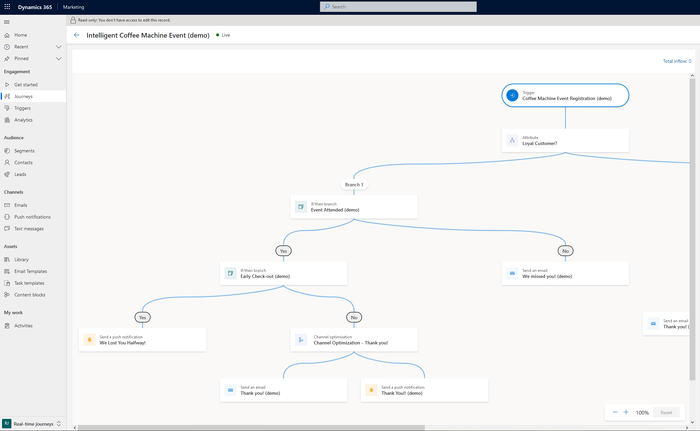
Task: Click the We Lost You Halfway bell icon
Action: click(x=89, y=339)
